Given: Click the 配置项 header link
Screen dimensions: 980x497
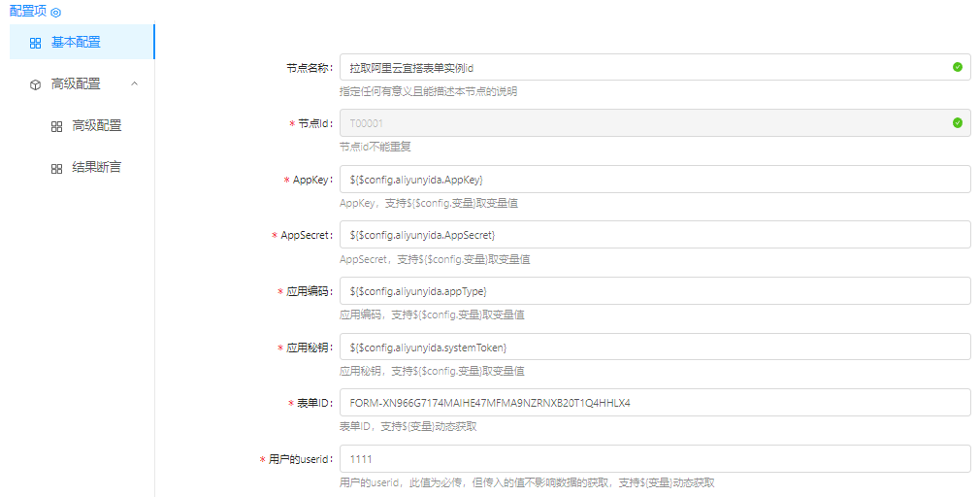Looking at the screenshot, I should tap(27, 12).
